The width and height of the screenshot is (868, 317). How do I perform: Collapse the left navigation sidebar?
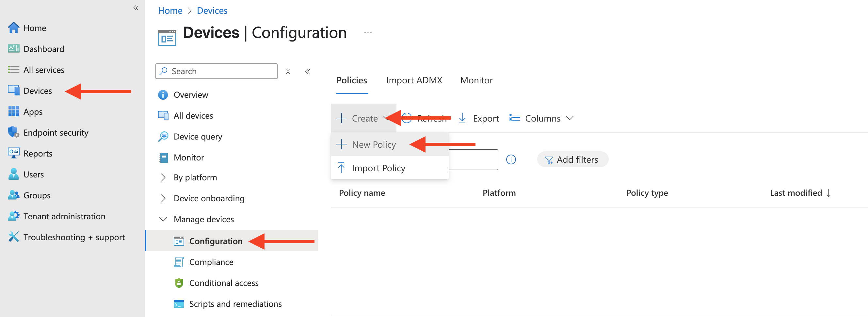[x=136, y=8]
